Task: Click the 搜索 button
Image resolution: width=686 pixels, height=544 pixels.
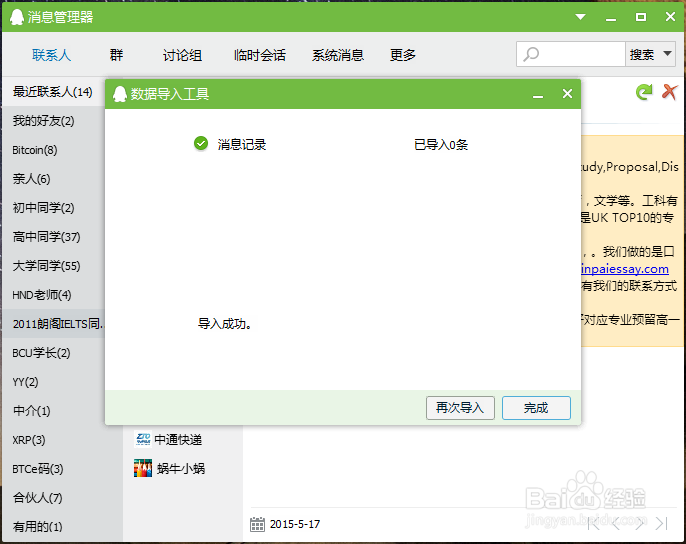Action: (642, 54)
